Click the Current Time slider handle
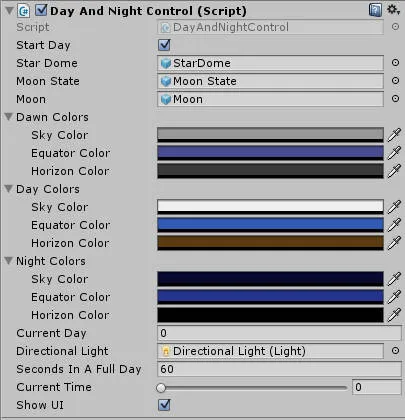 point(161,387)
